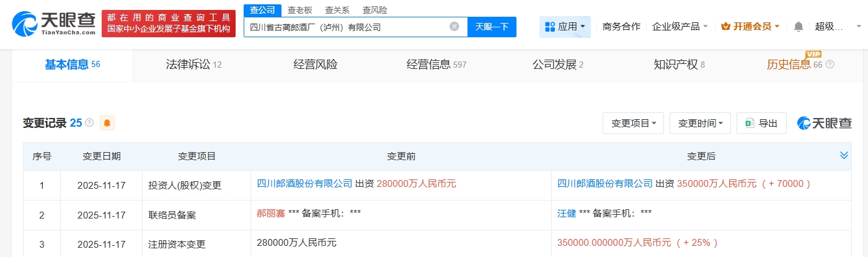Open the 郝丽骞 person link

click(271, 214)
